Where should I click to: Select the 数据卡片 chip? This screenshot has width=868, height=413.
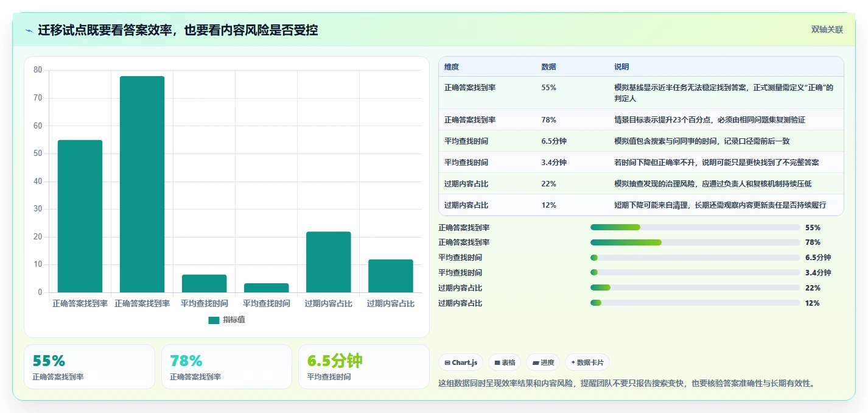[x=587, y=362]
